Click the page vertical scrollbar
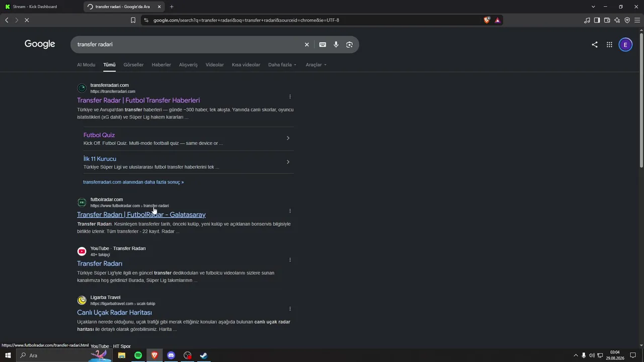644x362 pixels. (x=641, y=101)
